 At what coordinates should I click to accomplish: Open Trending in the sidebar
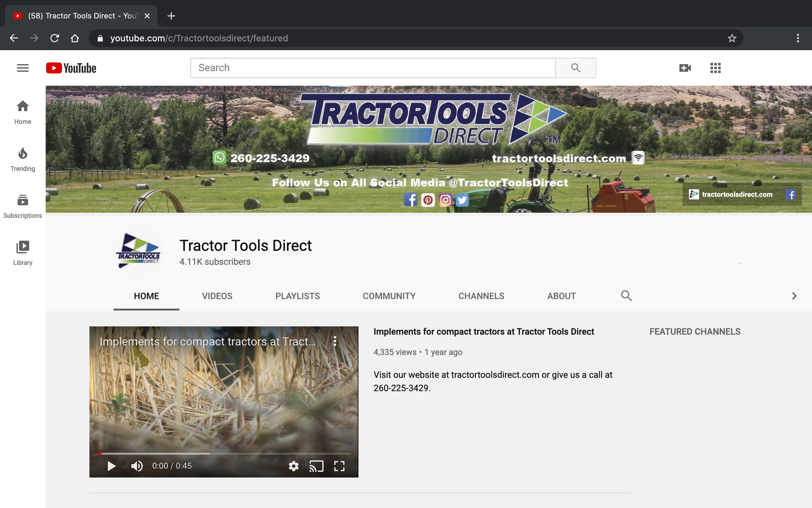(x=23, y=160)
